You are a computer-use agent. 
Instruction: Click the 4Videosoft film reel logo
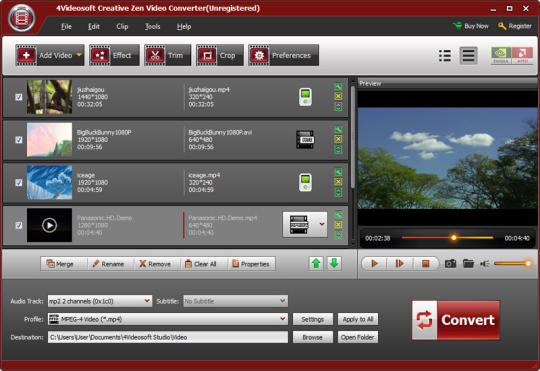point(22,18)
